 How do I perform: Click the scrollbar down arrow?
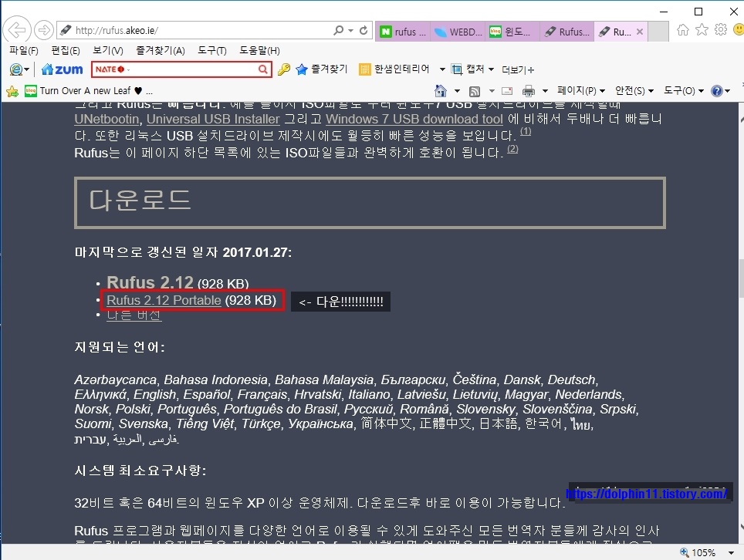point(740,528)
